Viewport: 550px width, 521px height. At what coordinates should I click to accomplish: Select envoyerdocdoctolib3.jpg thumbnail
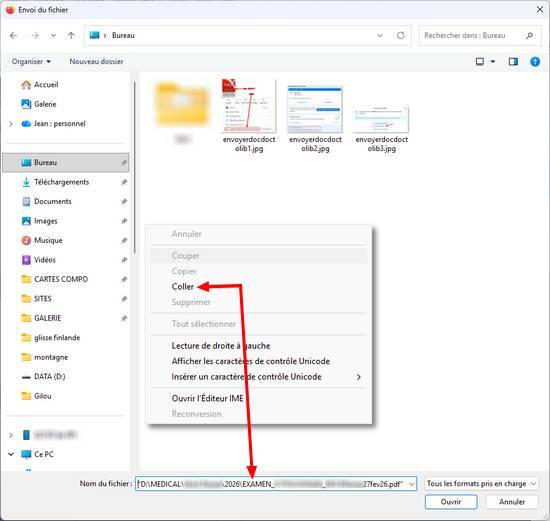coord(381,119)
